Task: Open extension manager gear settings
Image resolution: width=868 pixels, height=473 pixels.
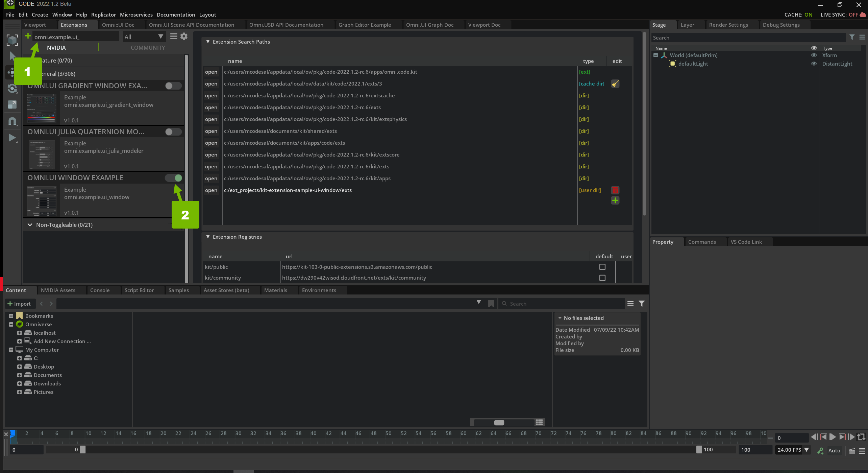Action: (x=184, y=37)
